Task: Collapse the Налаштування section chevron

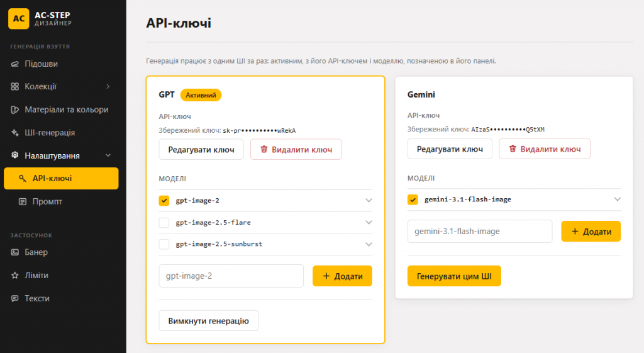Action: point(108,155)
